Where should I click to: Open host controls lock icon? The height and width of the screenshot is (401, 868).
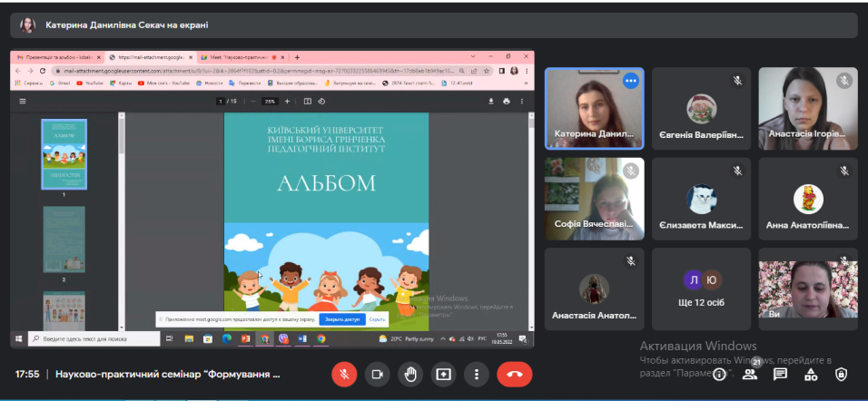coord(842,374)
